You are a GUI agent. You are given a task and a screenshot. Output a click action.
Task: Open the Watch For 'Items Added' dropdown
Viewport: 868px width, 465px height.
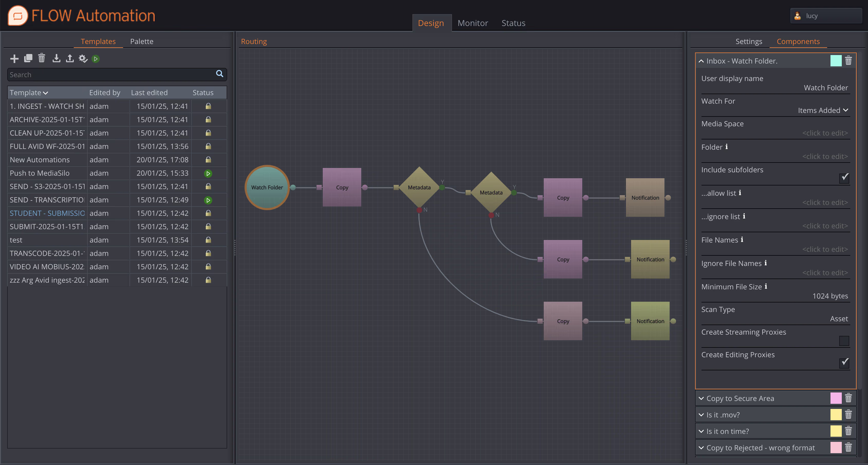pos(823,110)
